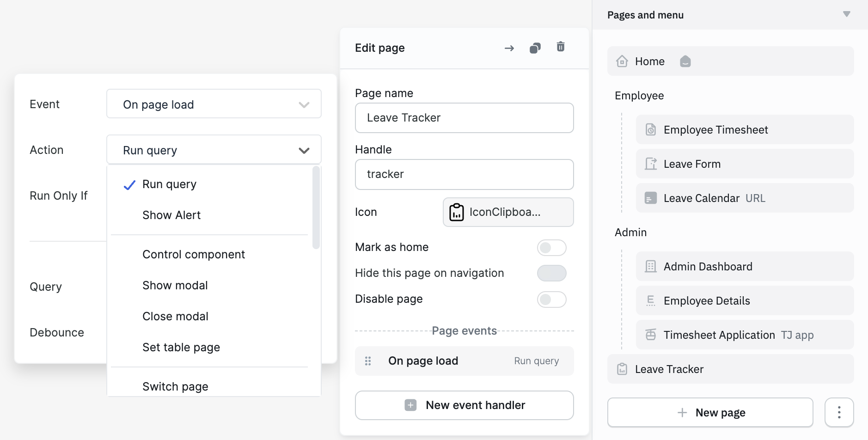Select Show Alert from the action menu
This screenshot has width=868, height=440.
[171, 214]
